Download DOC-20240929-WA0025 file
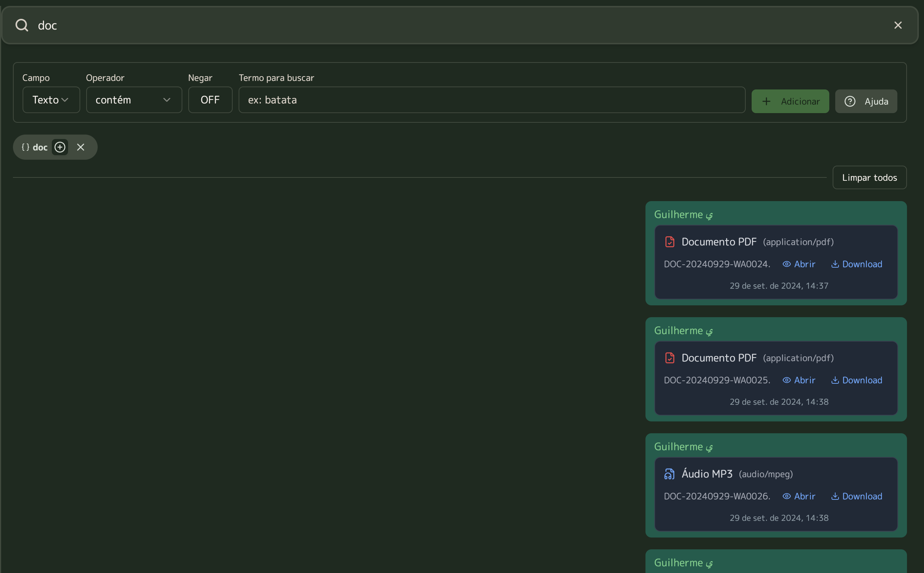 click(856, 380)
